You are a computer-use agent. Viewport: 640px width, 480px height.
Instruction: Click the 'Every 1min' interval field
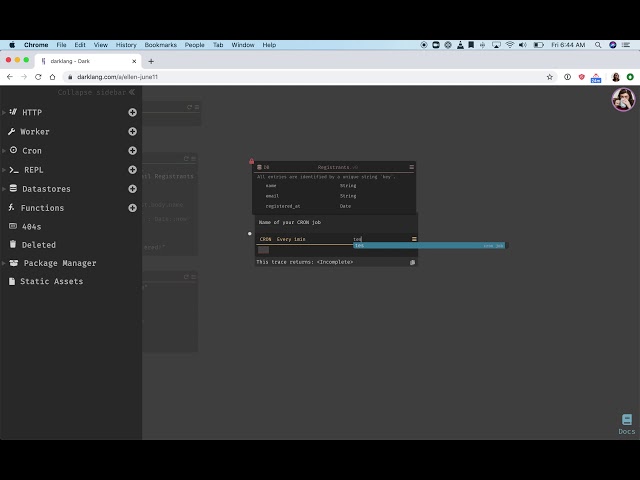[291, 239]
